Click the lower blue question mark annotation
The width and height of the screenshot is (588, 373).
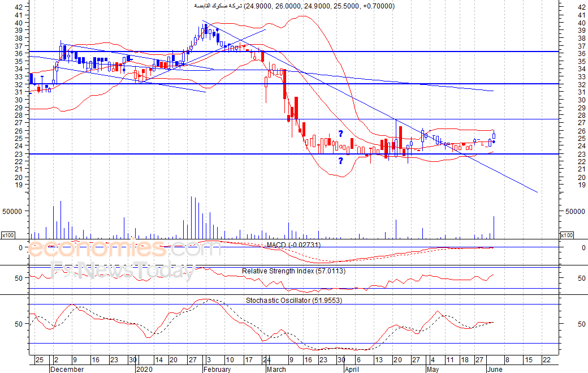(x=341, y=161)
